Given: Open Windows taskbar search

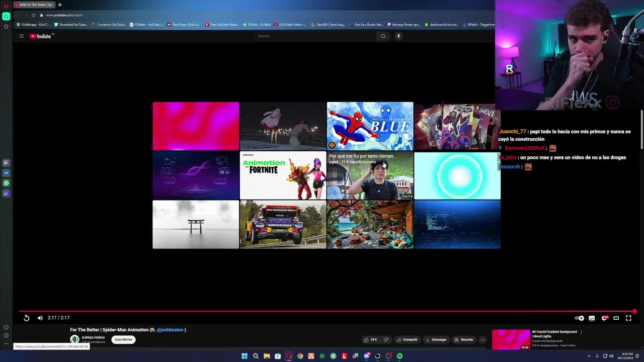Looking at the screenshot, I should (256, 356).
